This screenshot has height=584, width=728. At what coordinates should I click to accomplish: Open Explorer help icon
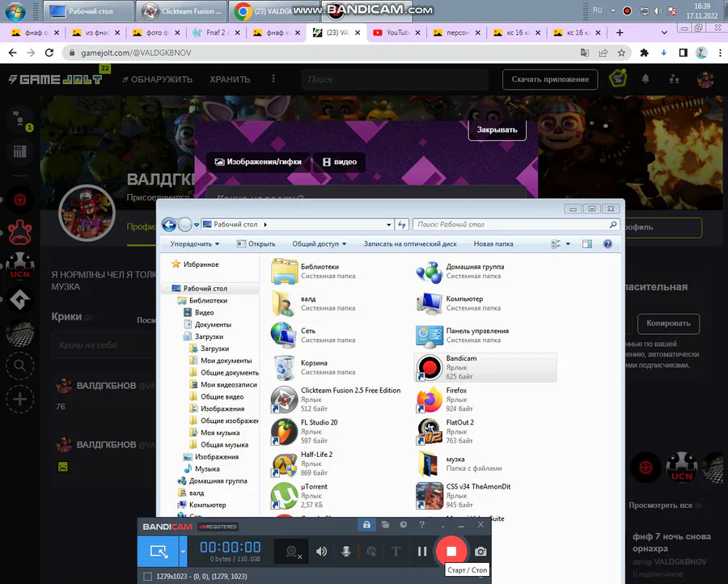[x=607, y=243]
